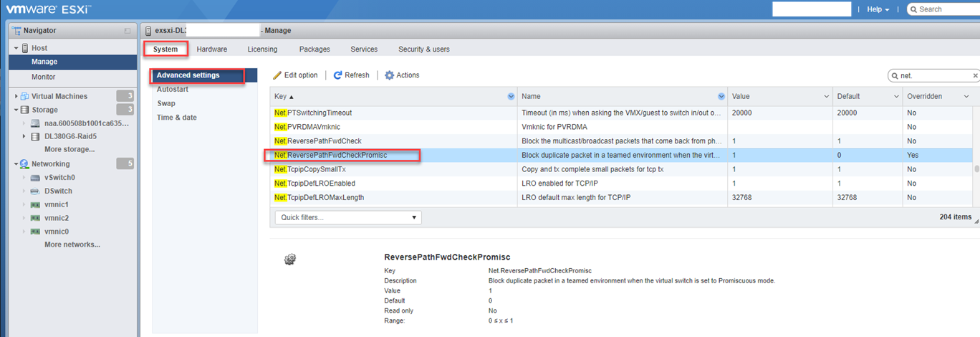The image size is (980, 337).
Task: Select the vSwitch0 network item
Action: pyautogui.click(x=59, y=177)
